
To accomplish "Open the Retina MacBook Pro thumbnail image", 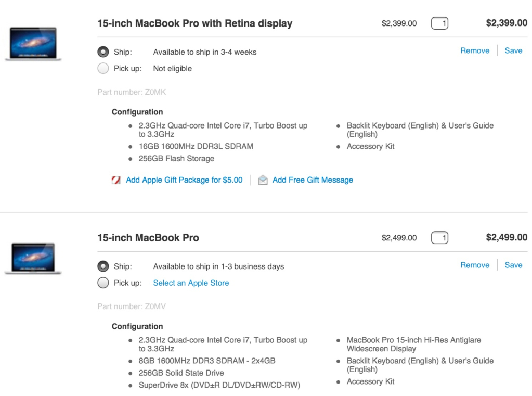I will [x=33, y=44].
